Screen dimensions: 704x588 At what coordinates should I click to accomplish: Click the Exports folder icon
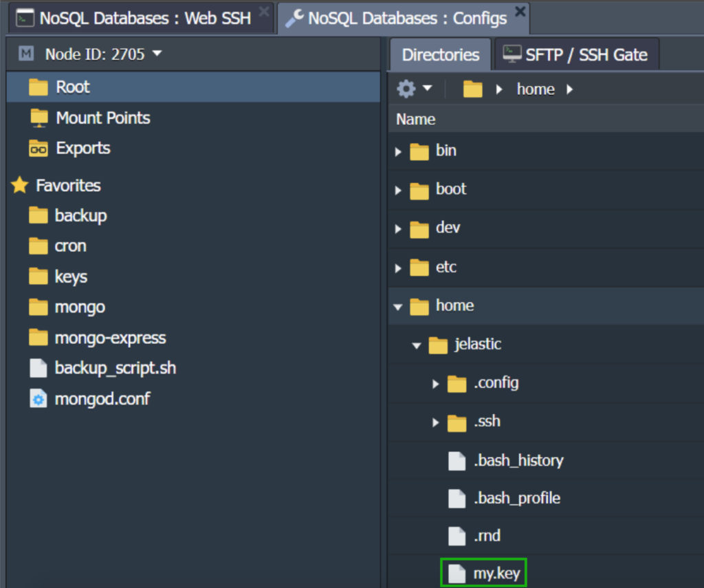[38, 149]
